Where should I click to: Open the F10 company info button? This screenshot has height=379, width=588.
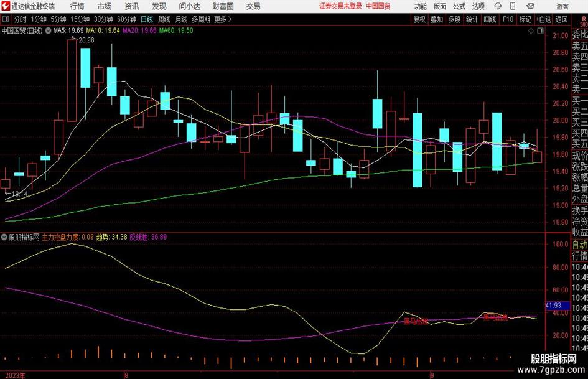pyautogui.click(x=508, y=19)
